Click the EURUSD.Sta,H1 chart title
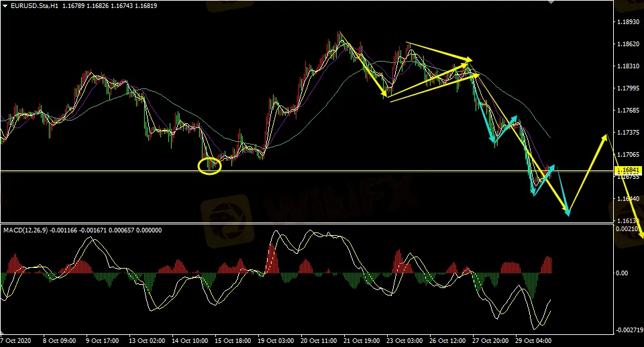 34,6
